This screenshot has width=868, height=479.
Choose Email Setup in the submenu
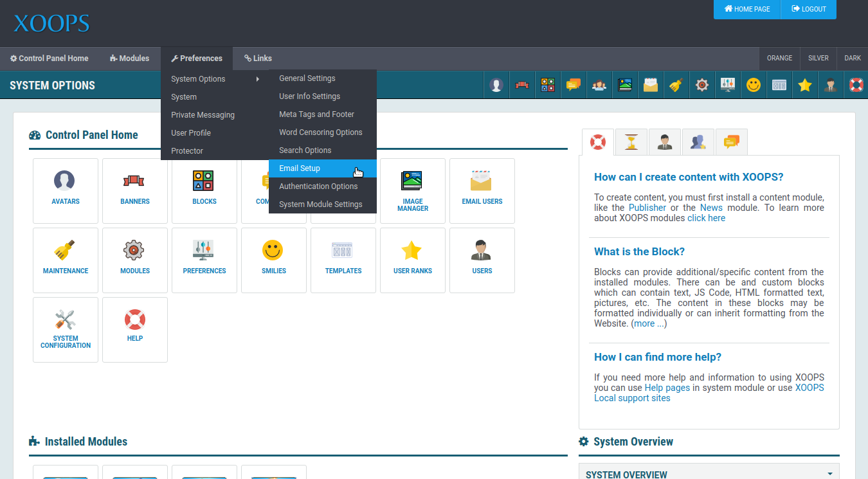(x=323, y=168)
